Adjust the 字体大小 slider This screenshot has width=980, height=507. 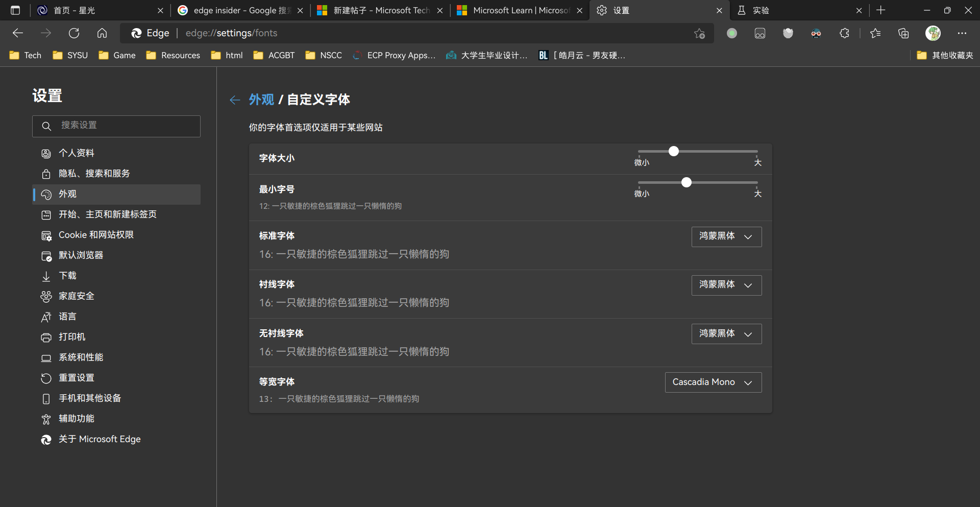tap(673, 151)
